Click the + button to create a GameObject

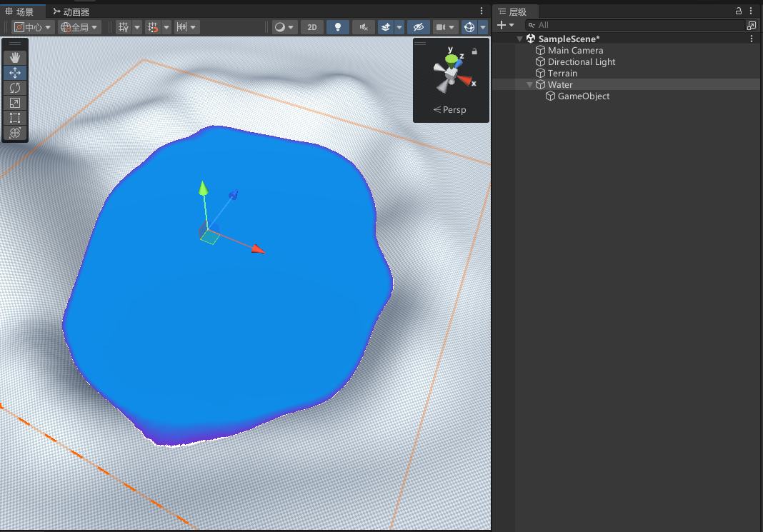[502, 25]
